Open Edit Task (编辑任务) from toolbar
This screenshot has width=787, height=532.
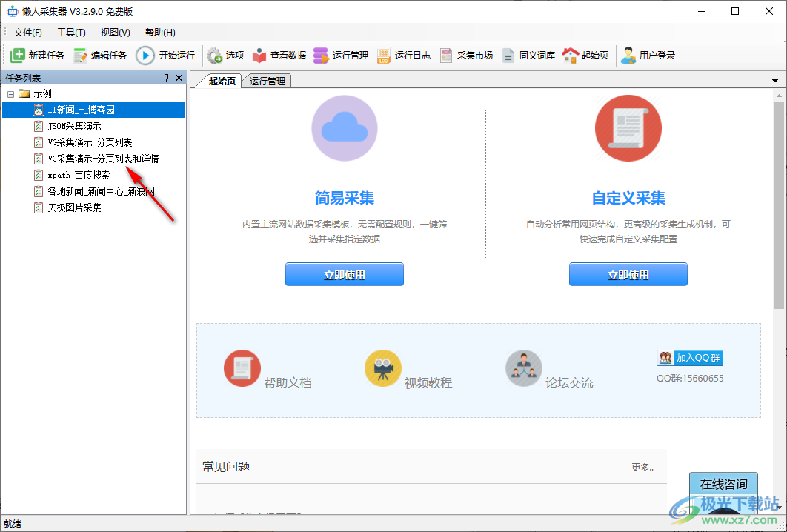80,56
